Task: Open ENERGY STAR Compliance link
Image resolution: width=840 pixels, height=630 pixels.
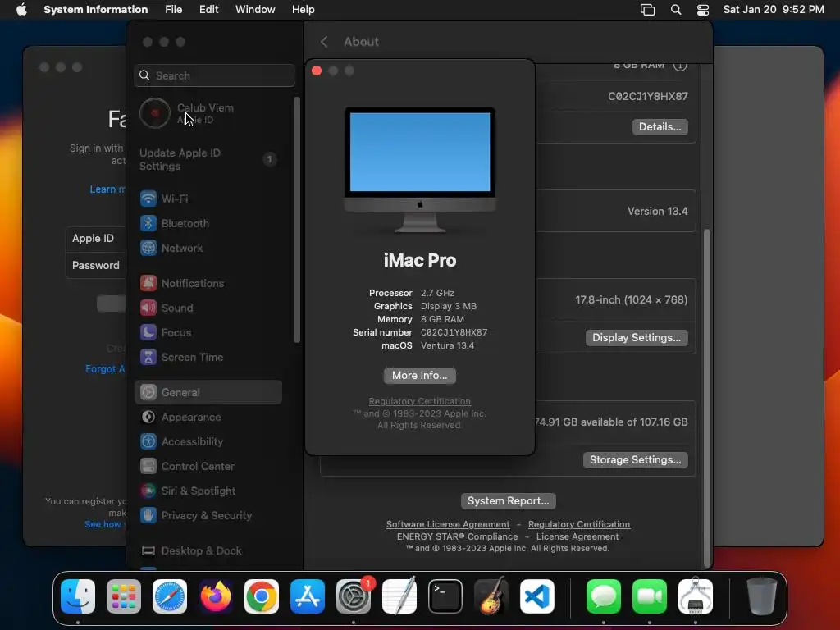Action: point(458,536)
